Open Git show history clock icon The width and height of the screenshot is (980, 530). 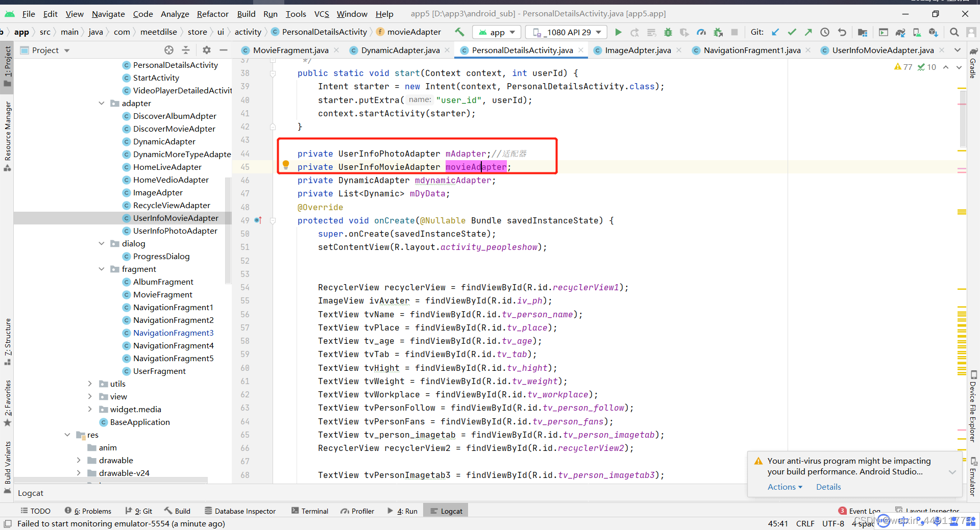825,32
